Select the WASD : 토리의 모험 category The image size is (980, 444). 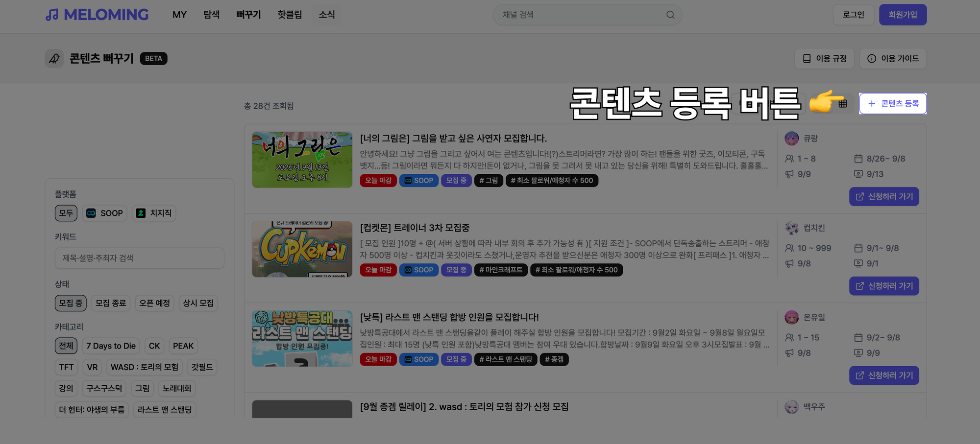[x=145, y=367]
